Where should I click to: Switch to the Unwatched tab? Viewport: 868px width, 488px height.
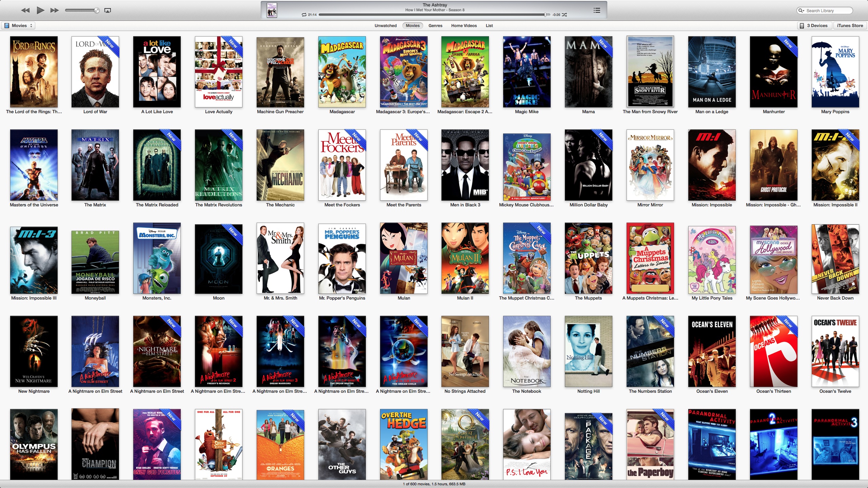click(x=386, y=25)
